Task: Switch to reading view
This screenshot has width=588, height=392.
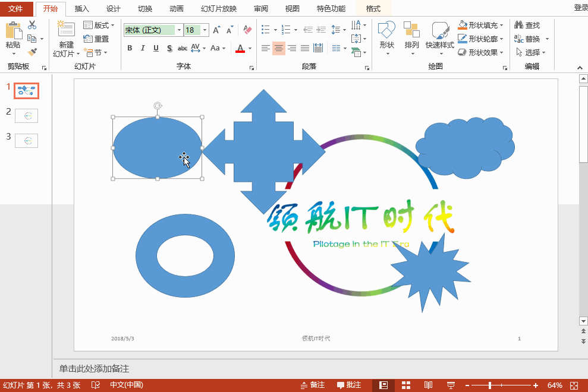Action: point(428,385)
